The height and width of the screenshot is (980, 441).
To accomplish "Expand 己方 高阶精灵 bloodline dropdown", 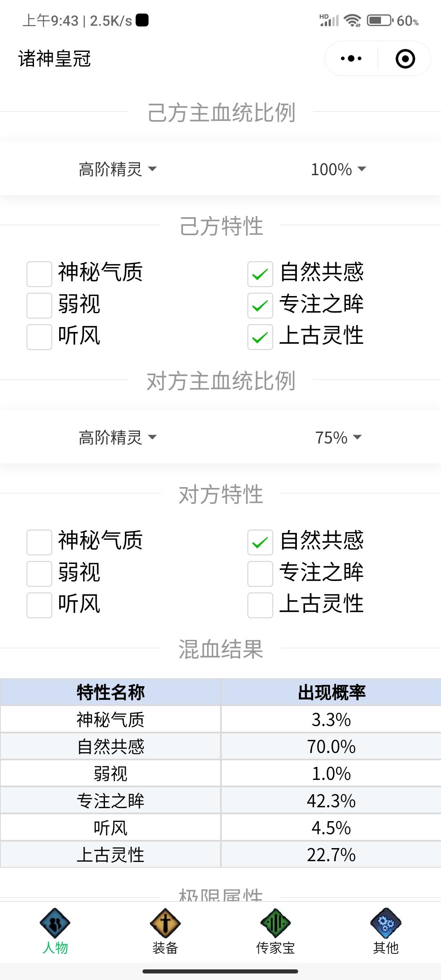I will (x=118, y=169).
